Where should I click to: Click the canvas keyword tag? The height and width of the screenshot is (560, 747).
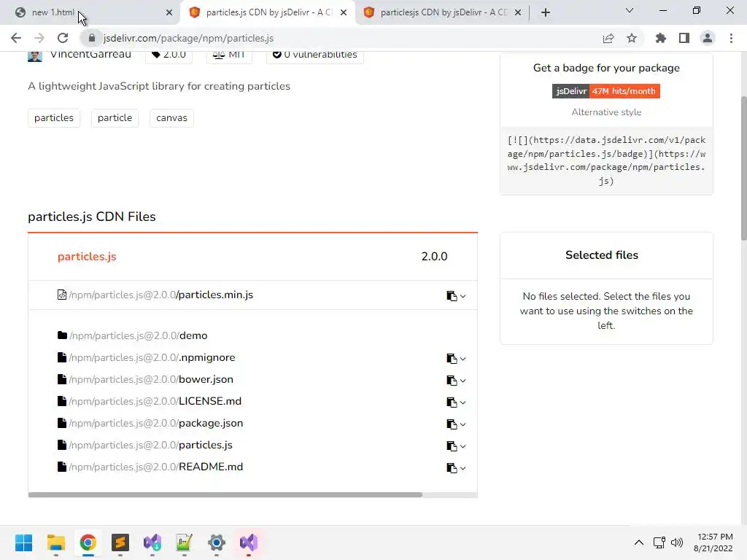(171, 117)
